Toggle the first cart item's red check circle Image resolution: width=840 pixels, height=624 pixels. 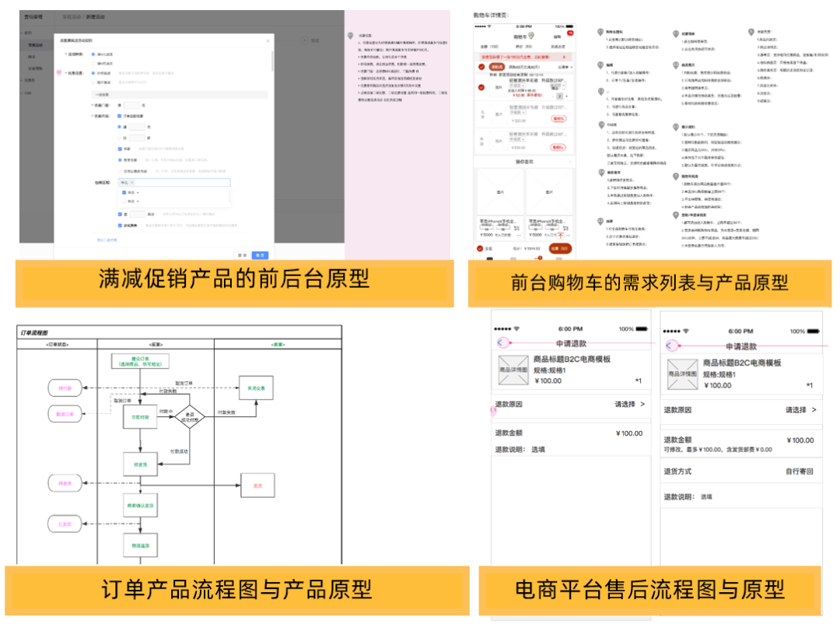pos(481,87)
